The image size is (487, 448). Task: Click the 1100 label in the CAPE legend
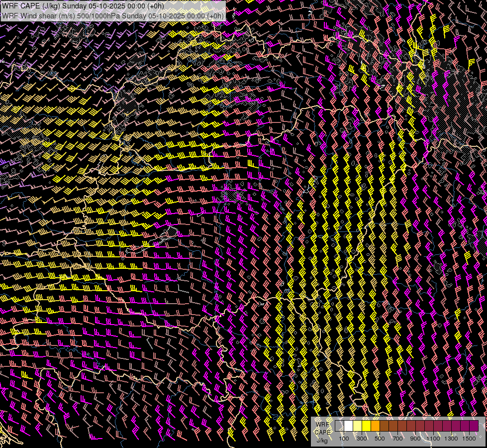click(433, 439)
